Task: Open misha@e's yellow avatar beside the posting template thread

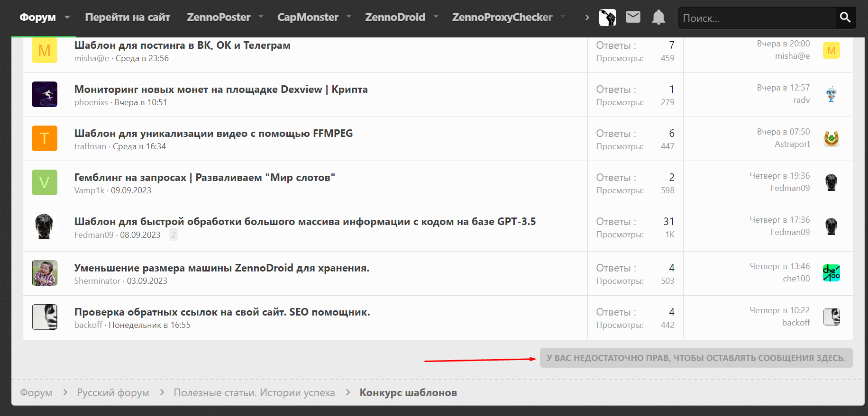Action: (x=45, y=50)
